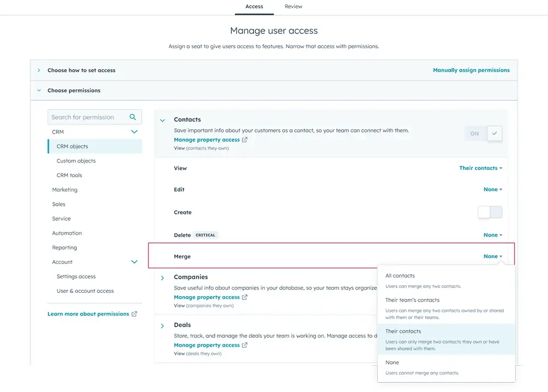Image resolution: width=548 pixels, height=392 pixels.
Task: Select Their team's contacts merge option
Action: [x=446, y=308]
